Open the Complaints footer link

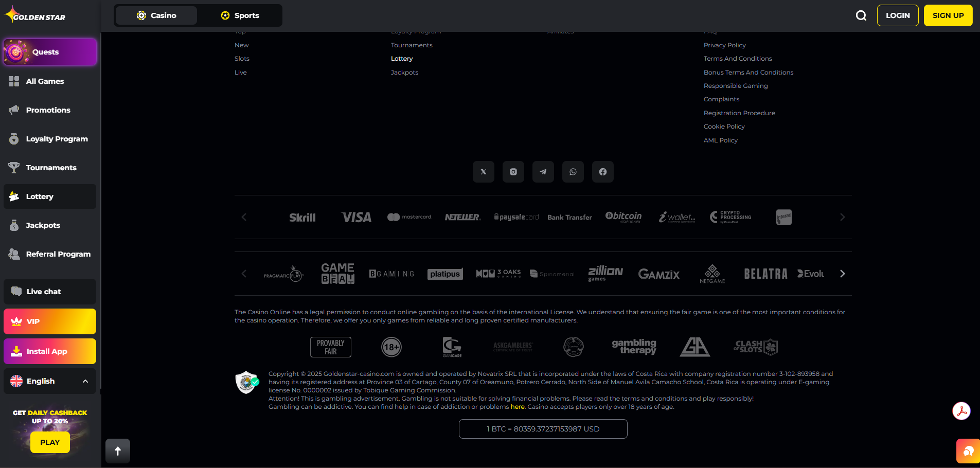point(721,99)
